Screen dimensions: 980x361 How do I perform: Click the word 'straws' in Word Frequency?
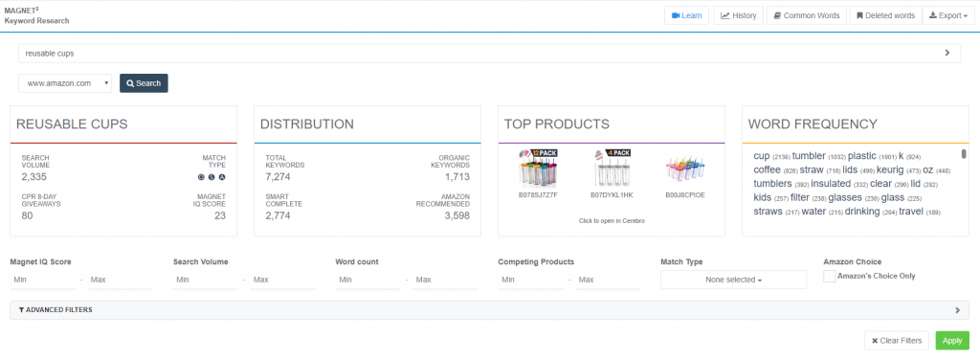tap(768, 212)
